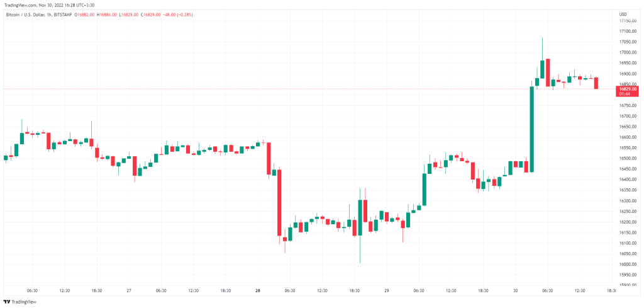644x308 pixels.
Task: Click the 16500.00 price axis label
Action: pos(627,148)
